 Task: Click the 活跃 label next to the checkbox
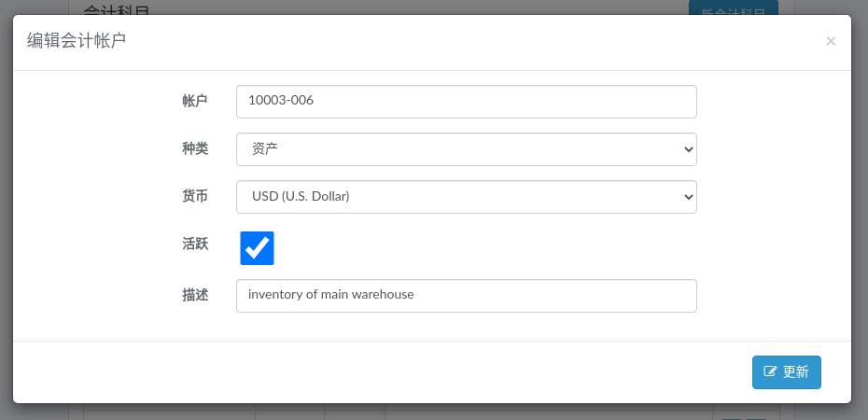[195, 244]
